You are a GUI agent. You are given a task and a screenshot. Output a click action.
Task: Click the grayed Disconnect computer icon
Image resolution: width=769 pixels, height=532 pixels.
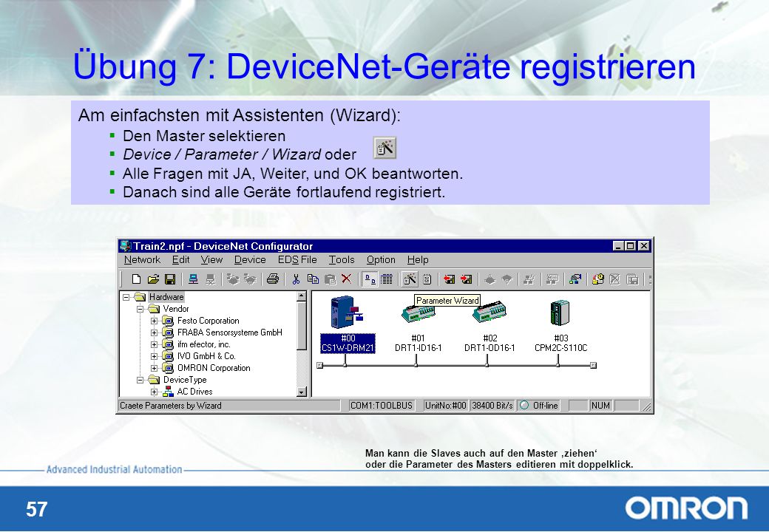211,279
